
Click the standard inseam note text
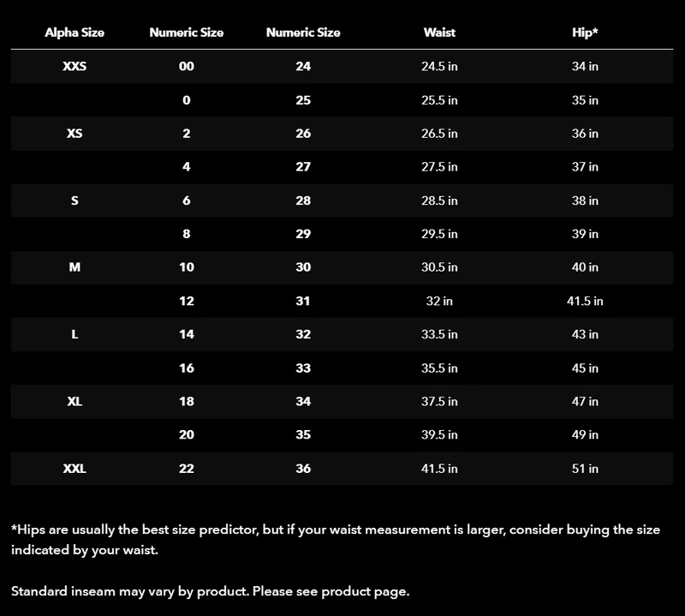(210, 591)
